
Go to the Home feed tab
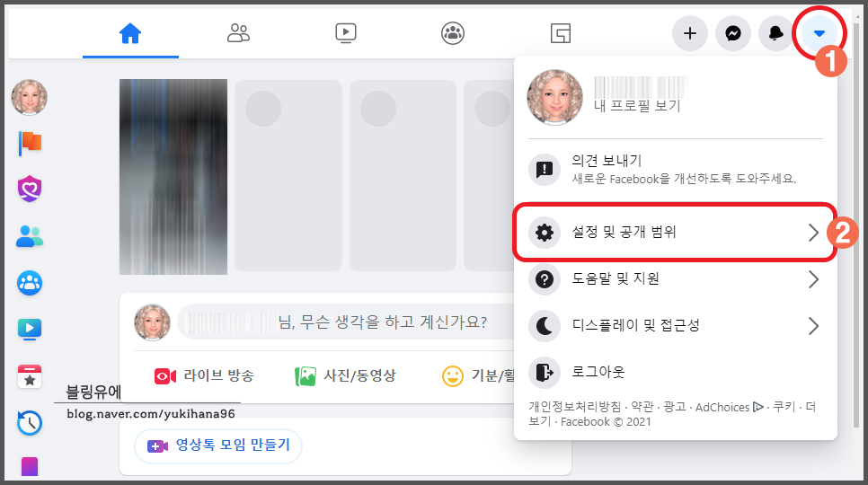tap(130, 34)
